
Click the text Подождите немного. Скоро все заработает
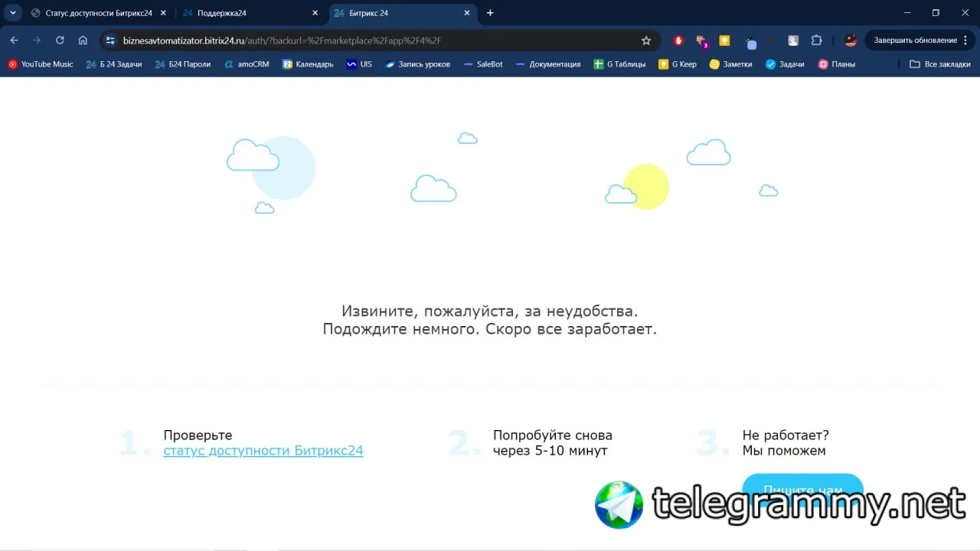point(490,330)
